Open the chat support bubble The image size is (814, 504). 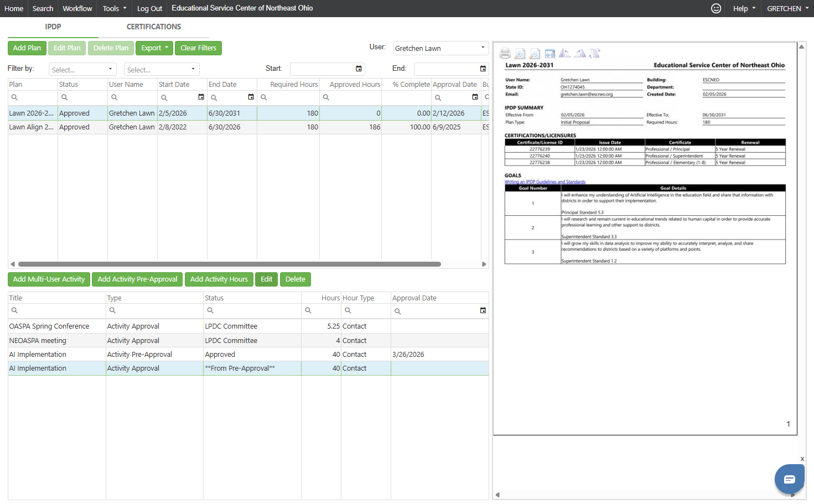coord(789,479)
